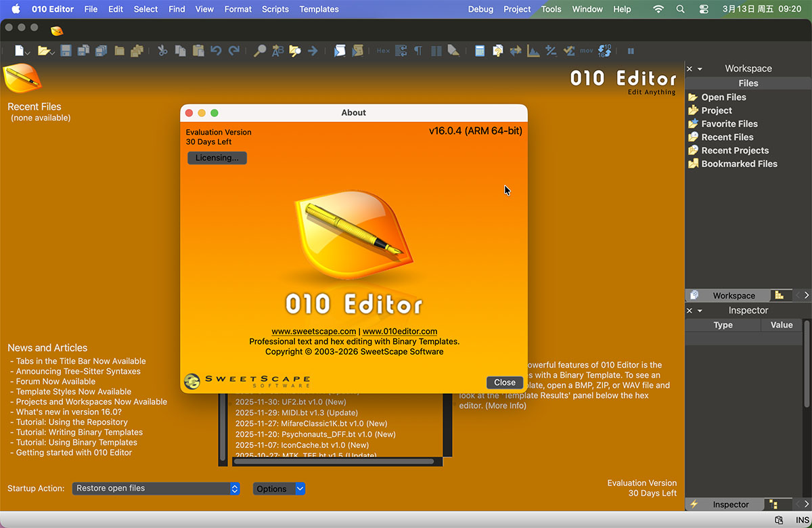Select Favorite Files in Workspace panel
The image size is (812, 528).
[729, 124]
